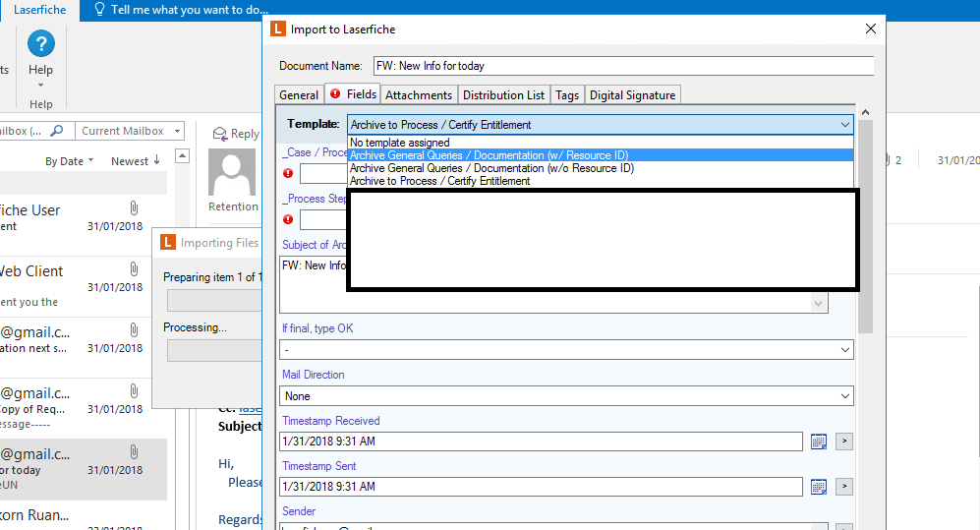
Task: Switch to the Attachments tab
Action: coord(418,95)
